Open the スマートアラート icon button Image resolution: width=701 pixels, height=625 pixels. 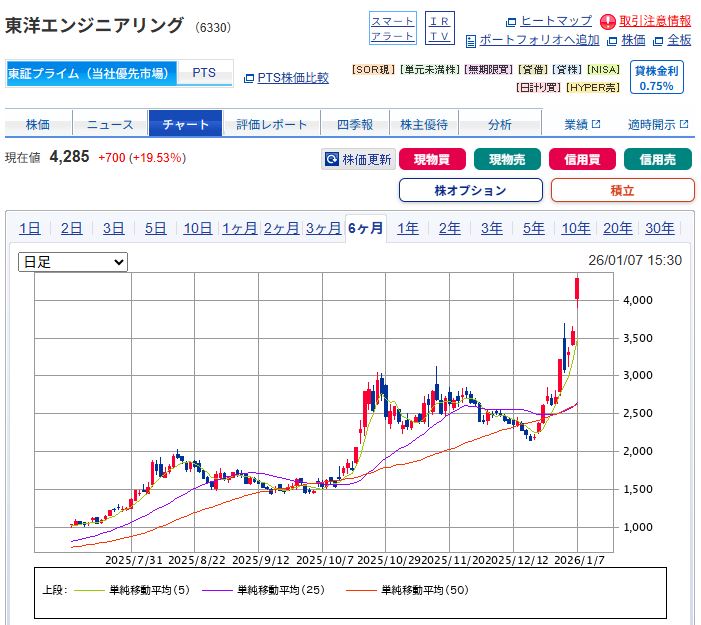point(392,28)
